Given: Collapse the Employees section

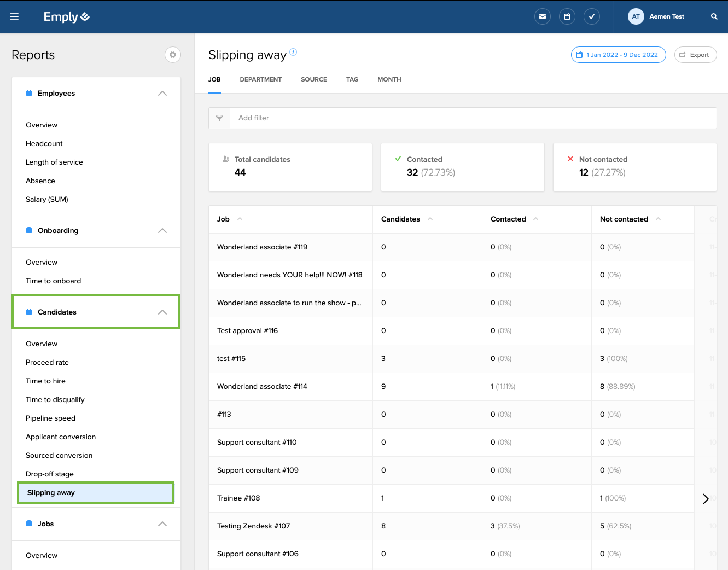Looking at the screenshot, I should click(x=162, y=94).
